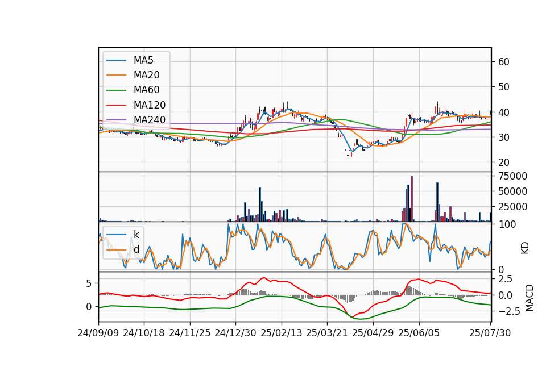Image resolution: width=546 pixels, height=392 pixels.
Task: Click the d legend label in KD panel
Action: (x=136, y=249)
